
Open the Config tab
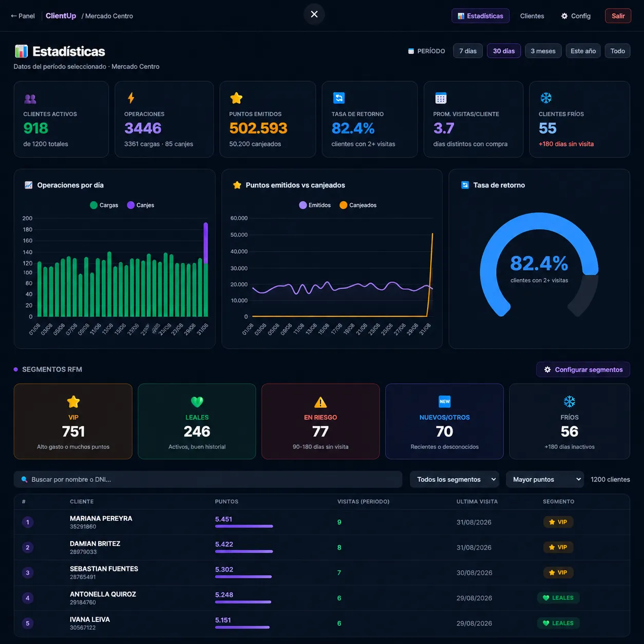(x=576, y=16)
